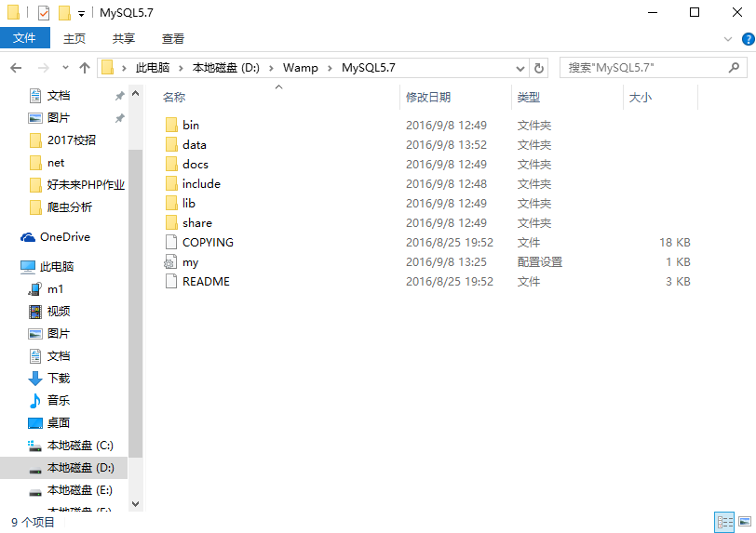Expand chevron after 此电脑 in breadcrumb
The height and width of the screenshot is (533, 756).
[x=181, y=68]
